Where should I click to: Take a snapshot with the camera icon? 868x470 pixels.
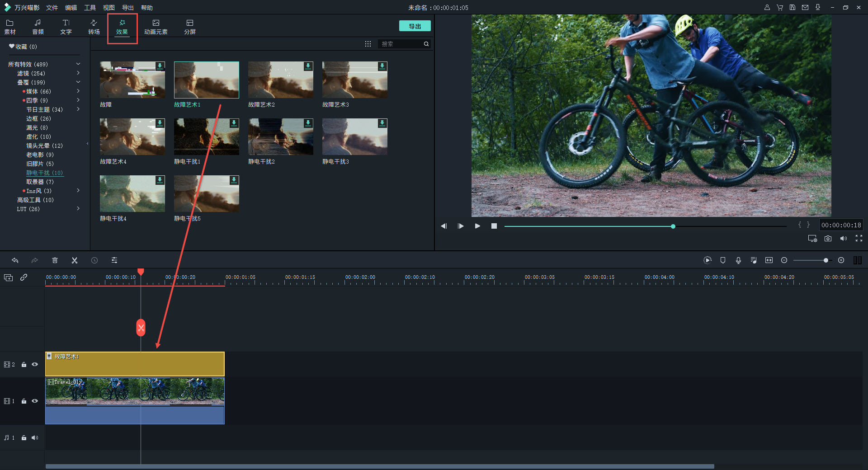tap(828, 239)
